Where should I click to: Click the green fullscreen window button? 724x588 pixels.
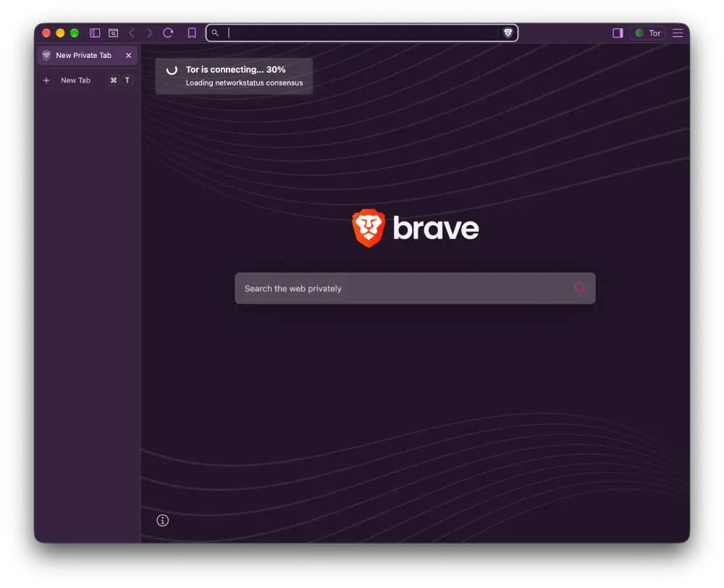[x=75, y=33]
